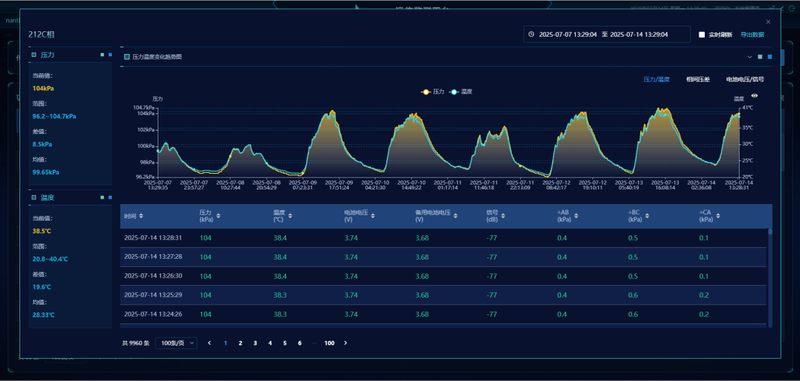Screen dimensions: 800x381
Task: Select row 2025-07-14 13:27:28 timestamp
Action: (153, 257)
